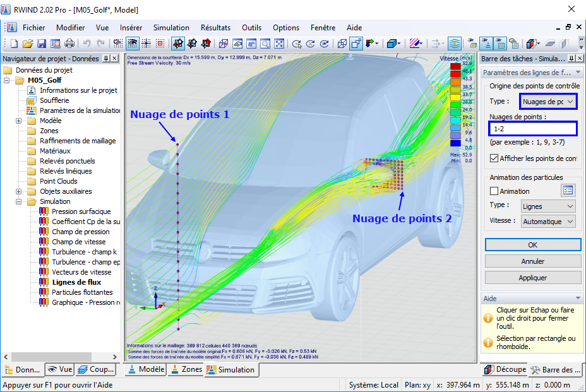Click the pink-blue striped lines icon

[x=414, y=44]
